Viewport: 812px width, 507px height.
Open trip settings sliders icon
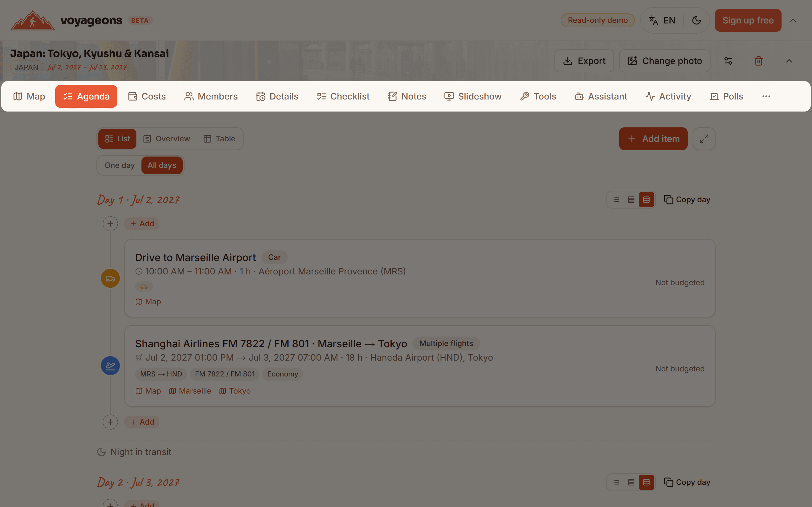click(x=728, y=61)
